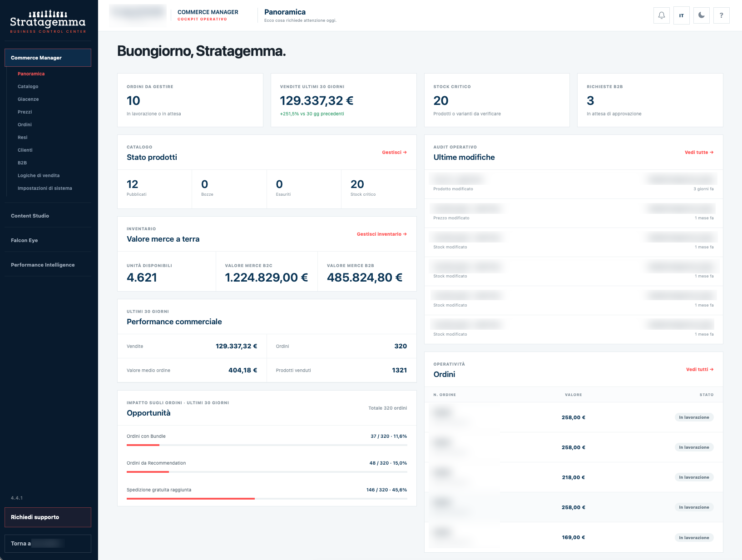Click the +251,5% vs 30 gg precedenti text

[312, 114]
